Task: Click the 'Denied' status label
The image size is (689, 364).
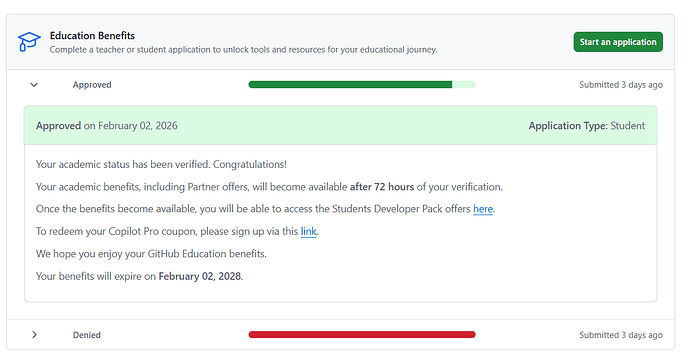Action: [87, 335]
